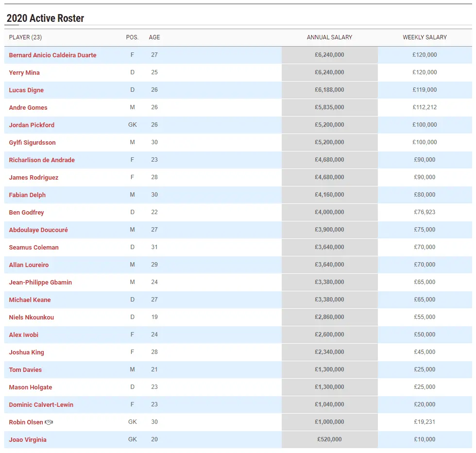Select the Lucas Digne link
Image resolution: width=476 pixels, height=453 pixels.
(x=26, y=90)
